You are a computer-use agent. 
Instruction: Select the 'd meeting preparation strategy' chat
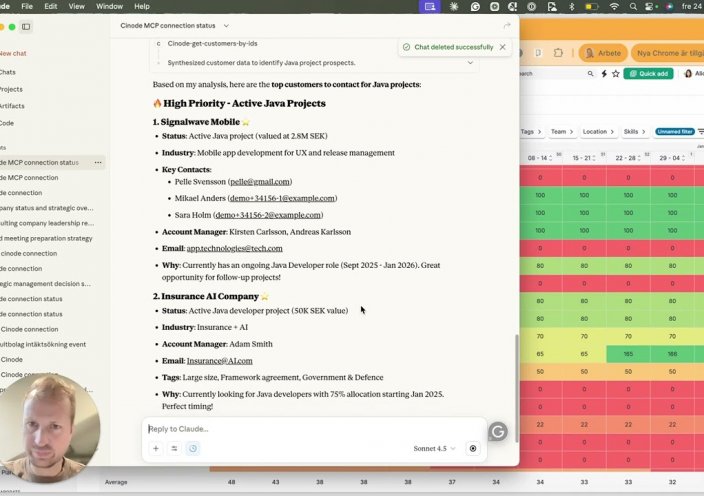tap(46, 238)
